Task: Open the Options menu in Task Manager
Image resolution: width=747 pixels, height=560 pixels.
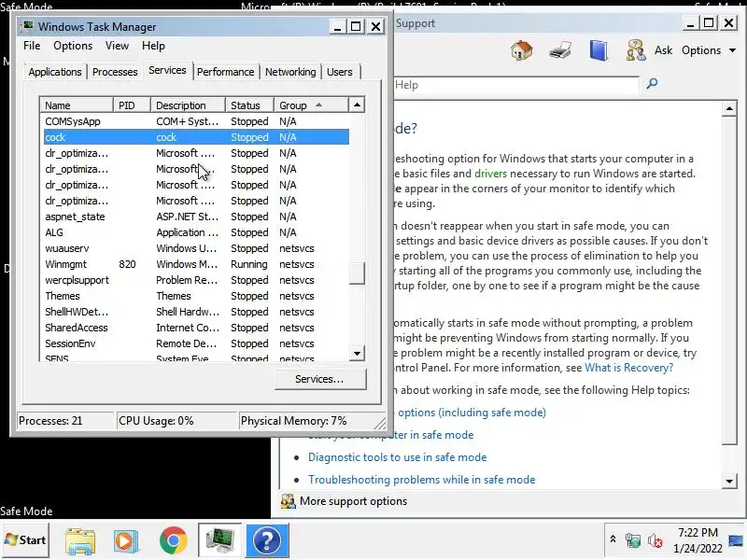Action: (x=73, y=46)
